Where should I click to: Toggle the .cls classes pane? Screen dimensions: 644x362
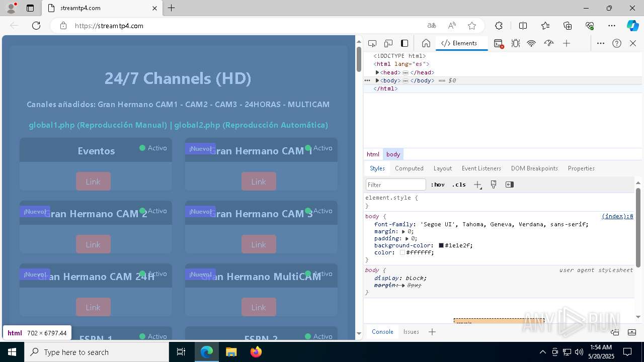(459, 185)
